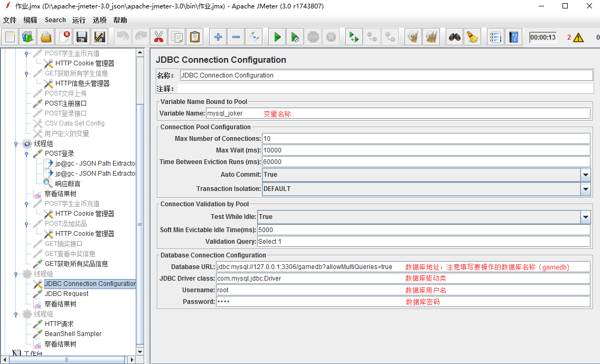
Task: Click the Save (floppy disk) toolbar icon
Action: coord(81,37)
